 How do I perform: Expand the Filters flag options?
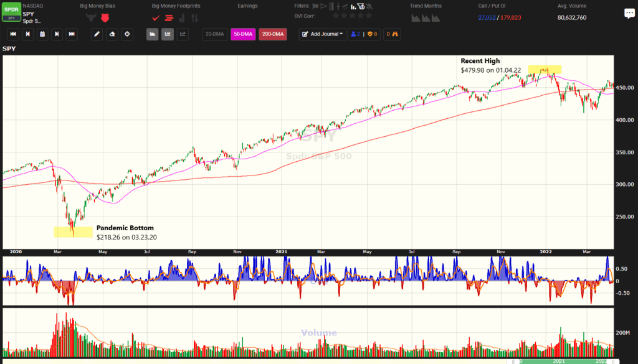[316, 6]
